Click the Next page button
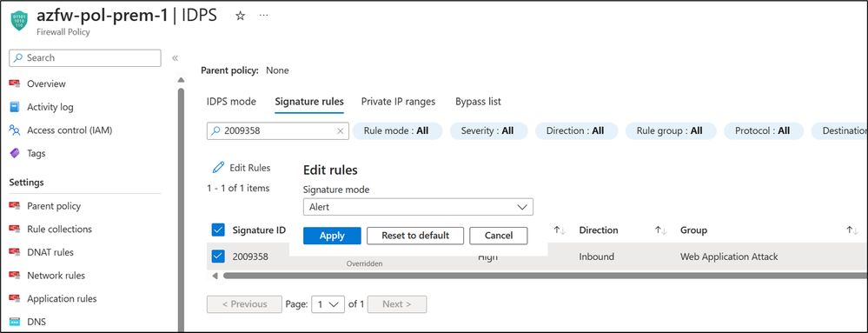This screenshot has width=868, height=333. click(x=397, y=304)
